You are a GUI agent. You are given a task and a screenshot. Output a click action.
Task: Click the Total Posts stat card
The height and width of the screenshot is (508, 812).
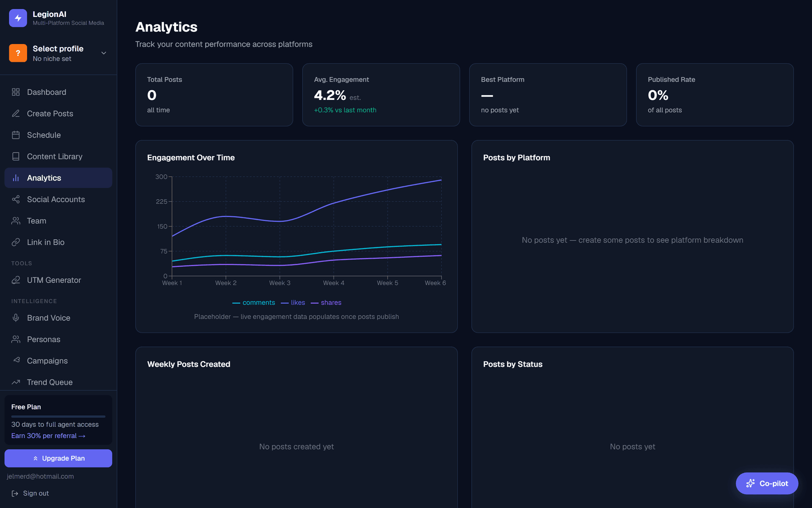click(x=214, y=95)
